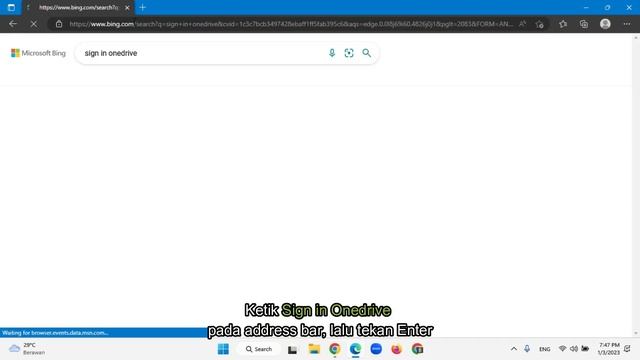
Task: Click the system tray microphone icon
Action: (x=527, y=349)
